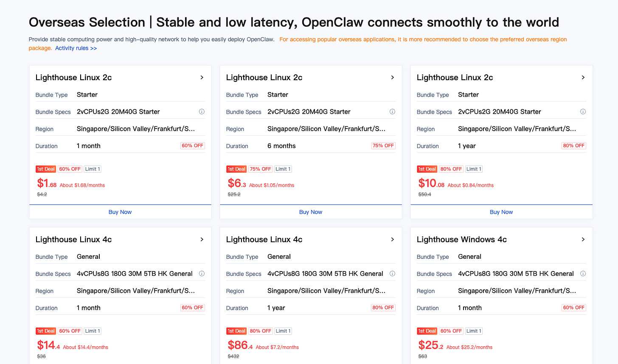Expand arrow on Lighthouse Linux 4c 1 year card
The image size is (618, 364).
[393, 240]
